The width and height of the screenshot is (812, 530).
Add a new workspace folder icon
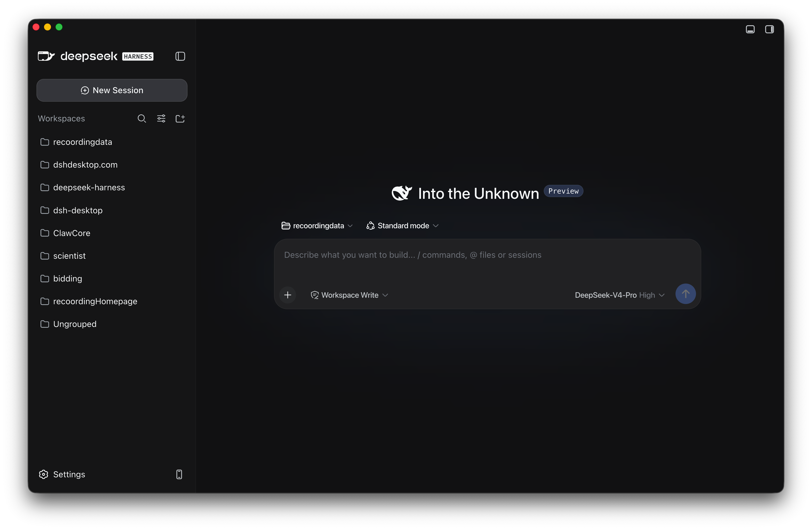coord(180,119)
